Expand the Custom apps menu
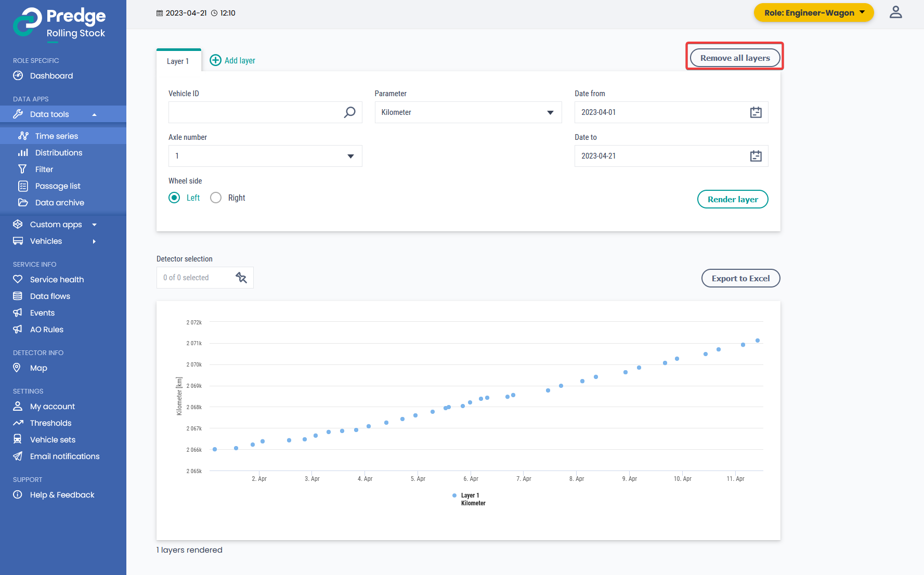The image size is (924, 575). coord(56,225)
